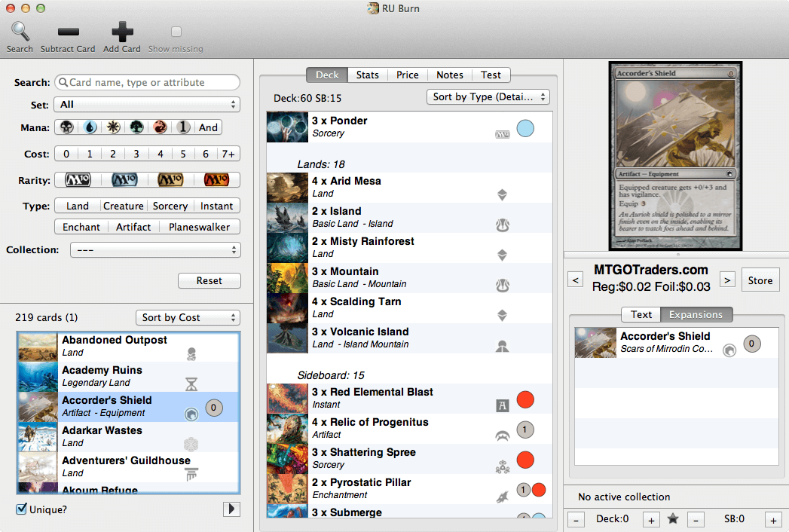Click the large Accorder's Shield card image
This screenshot has height=532, width=789.
coord(675,156)
